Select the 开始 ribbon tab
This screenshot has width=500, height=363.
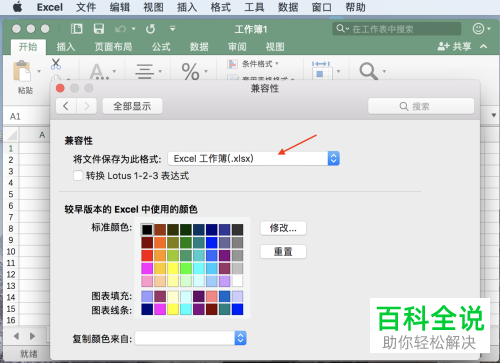pos(28,47)
